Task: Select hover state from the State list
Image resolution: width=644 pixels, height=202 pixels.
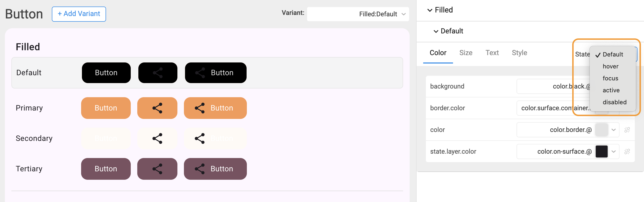Action: tap(611, 67)
